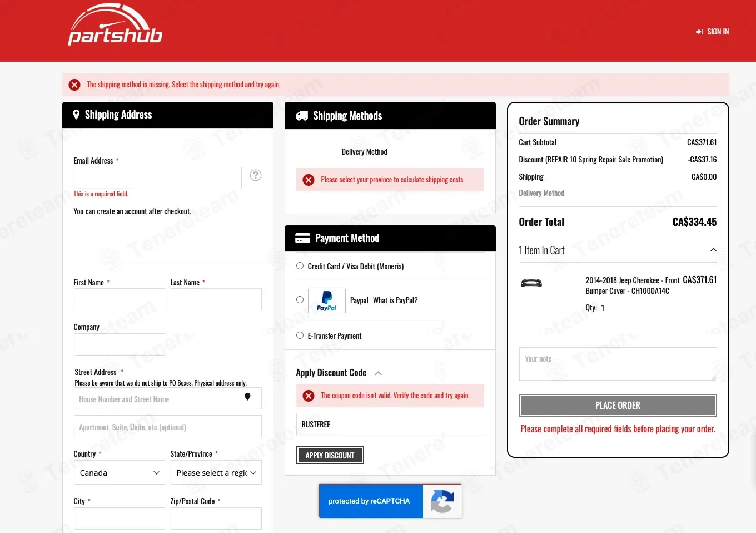Screen dimensions: 756x533
Task: Click the Your note text area
Action: 618,364
